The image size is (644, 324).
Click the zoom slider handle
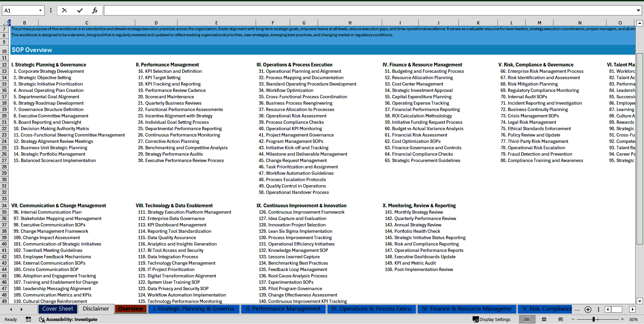[x=594, y=319]
